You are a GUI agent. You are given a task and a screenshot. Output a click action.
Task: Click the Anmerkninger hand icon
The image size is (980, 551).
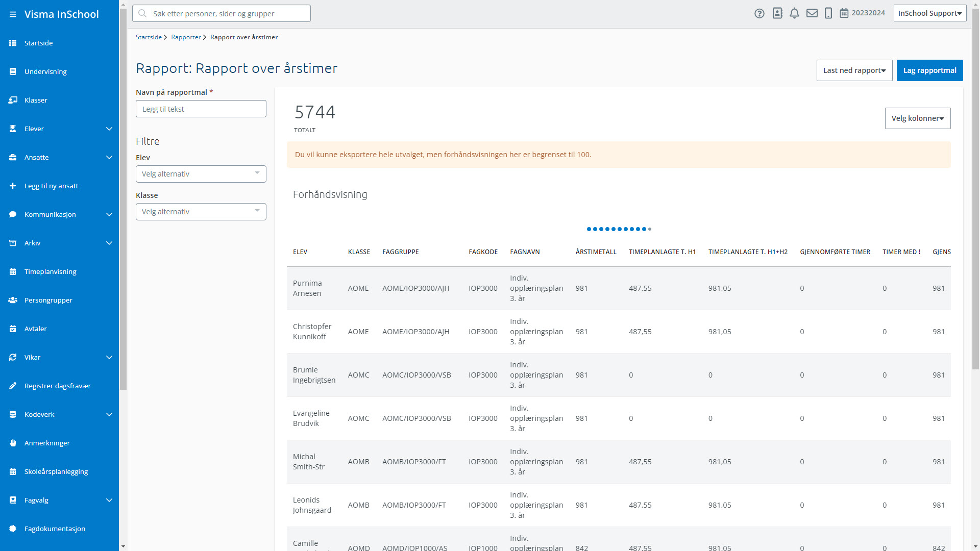coord(13,443)
